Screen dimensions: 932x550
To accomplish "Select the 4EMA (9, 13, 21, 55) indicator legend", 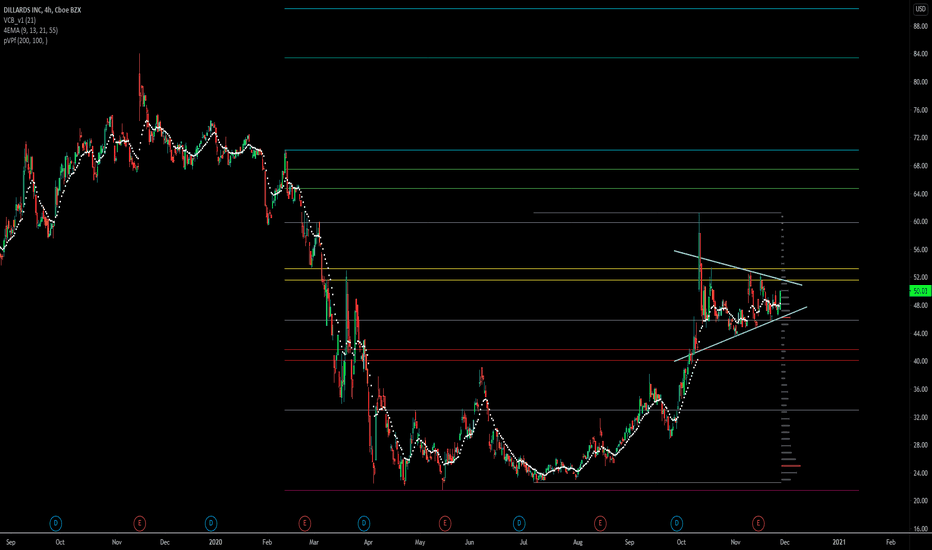I will (x=30, y=30).
